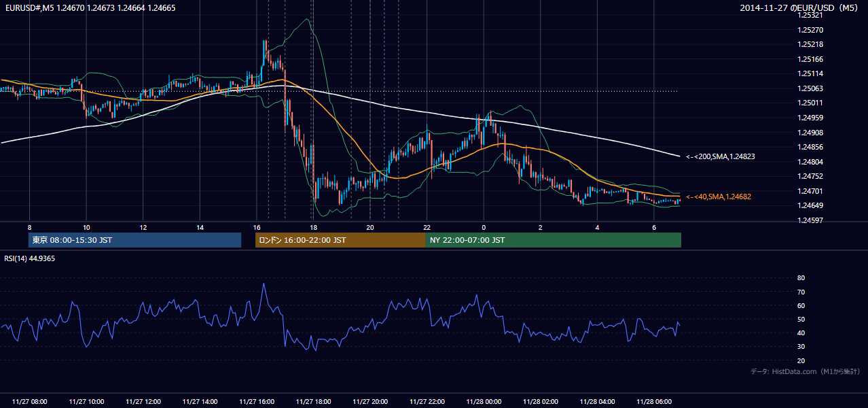Click price axis label 1.25063

810,88
